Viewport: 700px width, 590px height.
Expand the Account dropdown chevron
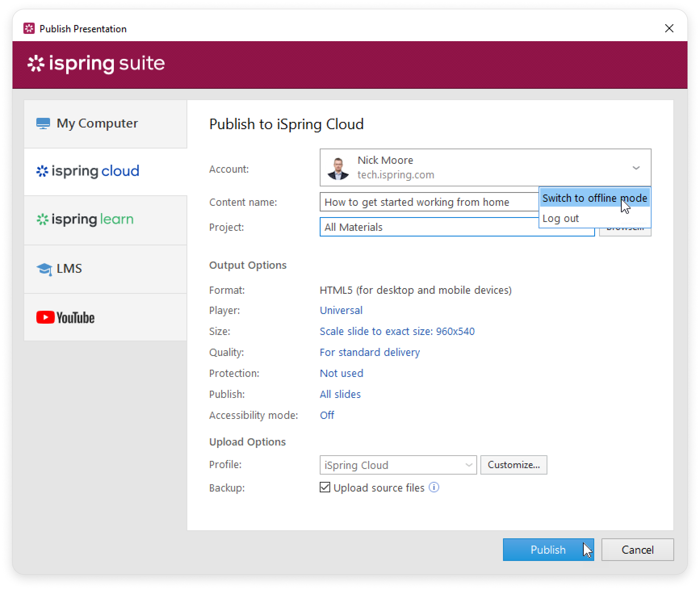636,168
